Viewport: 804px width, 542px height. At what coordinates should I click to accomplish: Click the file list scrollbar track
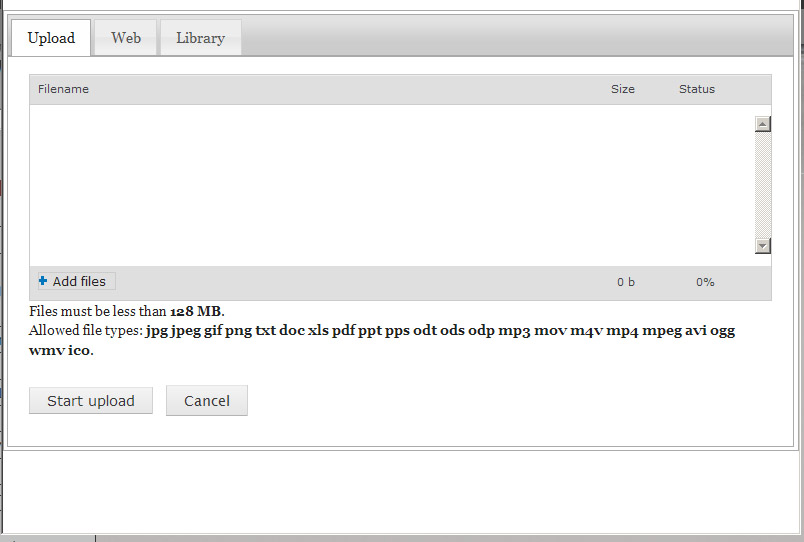(763, 185)
